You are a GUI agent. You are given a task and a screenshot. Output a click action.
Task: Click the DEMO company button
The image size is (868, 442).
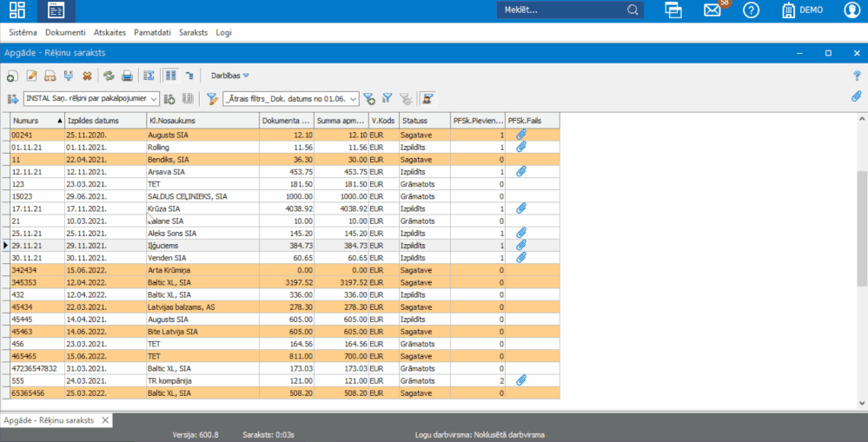802,10
